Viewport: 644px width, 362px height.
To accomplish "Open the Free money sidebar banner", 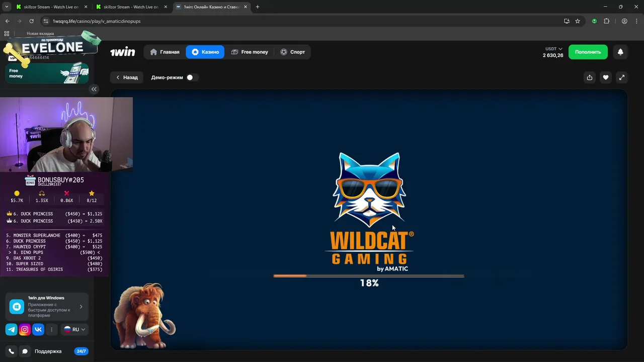I will click(x=47, y=73).
